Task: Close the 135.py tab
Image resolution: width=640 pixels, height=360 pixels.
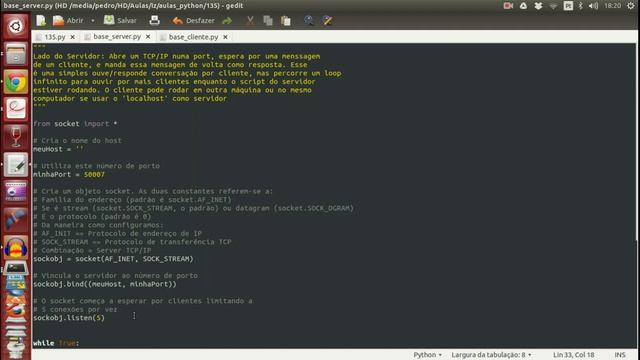Action: [x=72, y=37]
